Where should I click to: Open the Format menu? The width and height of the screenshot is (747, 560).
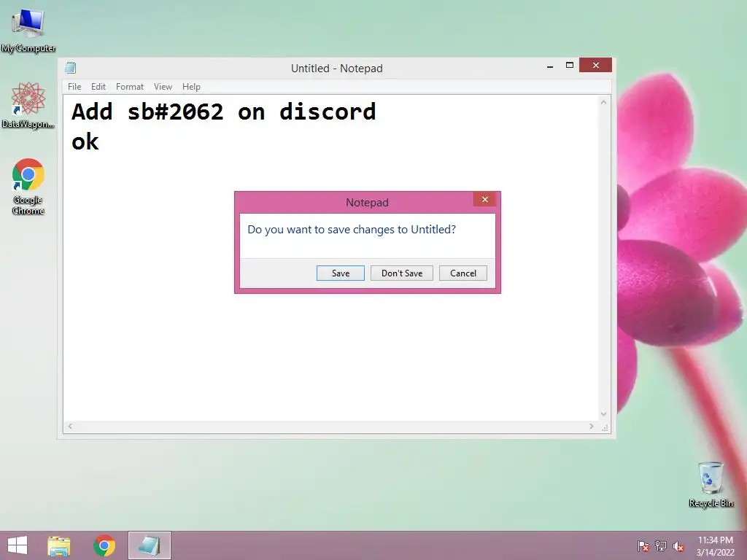130,87
